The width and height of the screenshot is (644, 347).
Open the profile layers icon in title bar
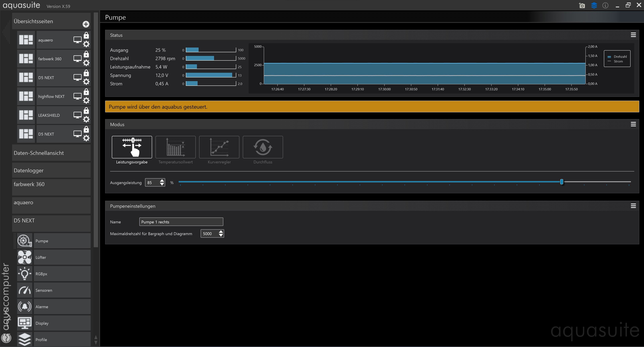click(594, 5)
